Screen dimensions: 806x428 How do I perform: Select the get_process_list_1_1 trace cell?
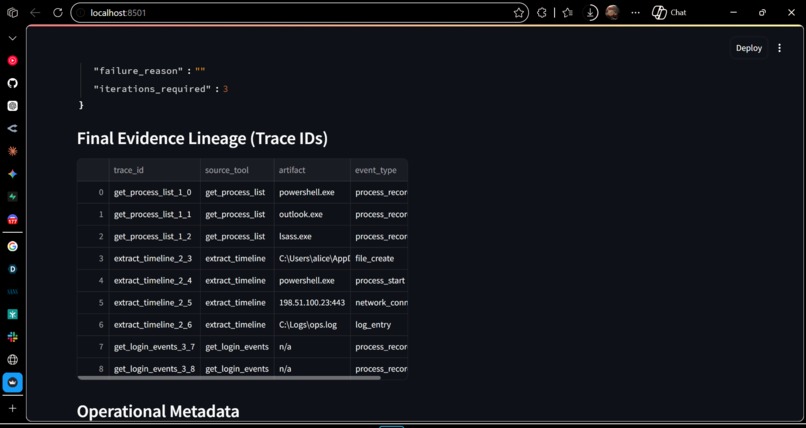coord(154,214)
